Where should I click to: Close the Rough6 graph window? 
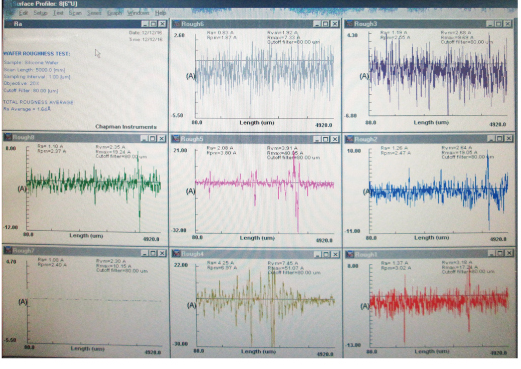(x=334, y=24)
